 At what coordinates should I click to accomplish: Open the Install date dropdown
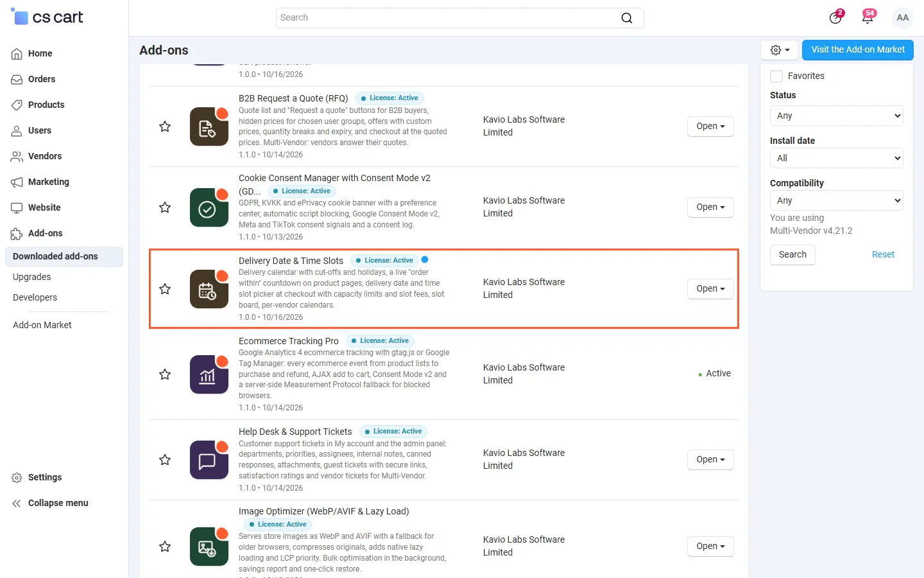837,158
